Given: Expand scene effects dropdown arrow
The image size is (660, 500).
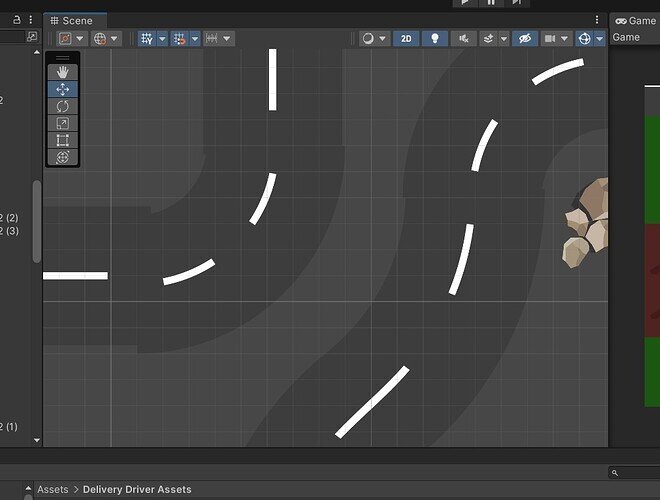Looking at the screenshot, I should [x=504, y=39].
